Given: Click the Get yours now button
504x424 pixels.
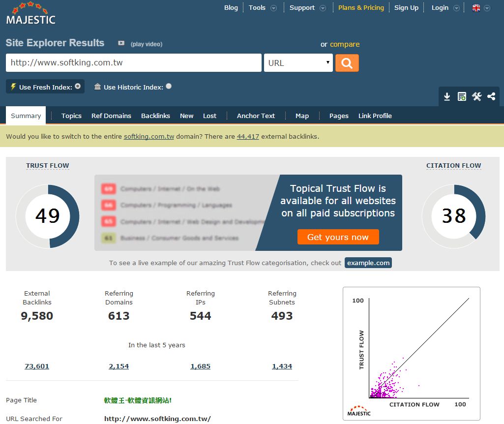Looking at the screenshot, I should (338, 237).
